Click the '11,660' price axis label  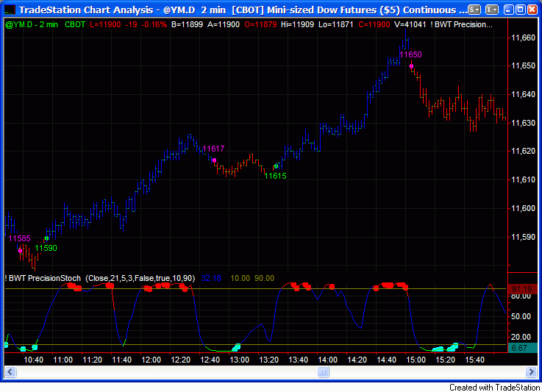coord(523,38)
